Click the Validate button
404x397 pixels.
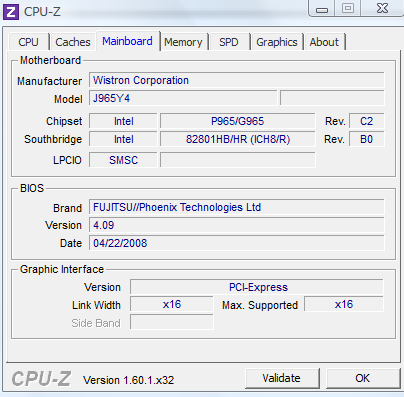[282, 378]
